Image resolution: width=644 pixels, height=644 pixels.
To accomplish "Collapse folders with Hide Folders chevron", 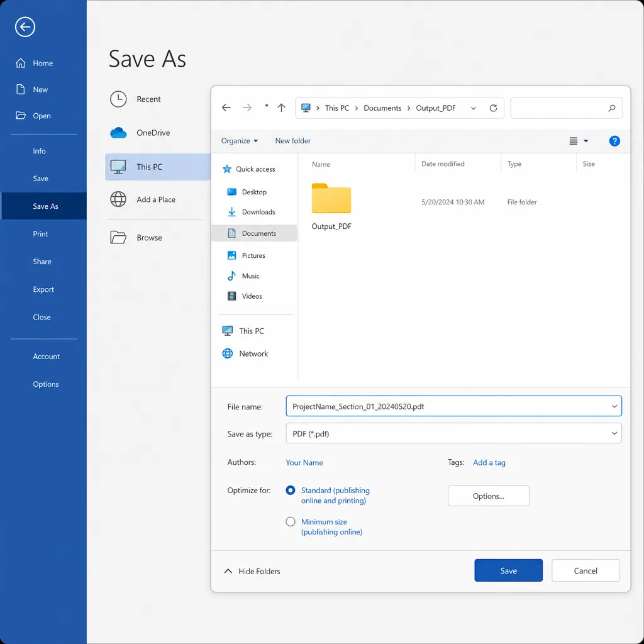I will coord(228,571).
